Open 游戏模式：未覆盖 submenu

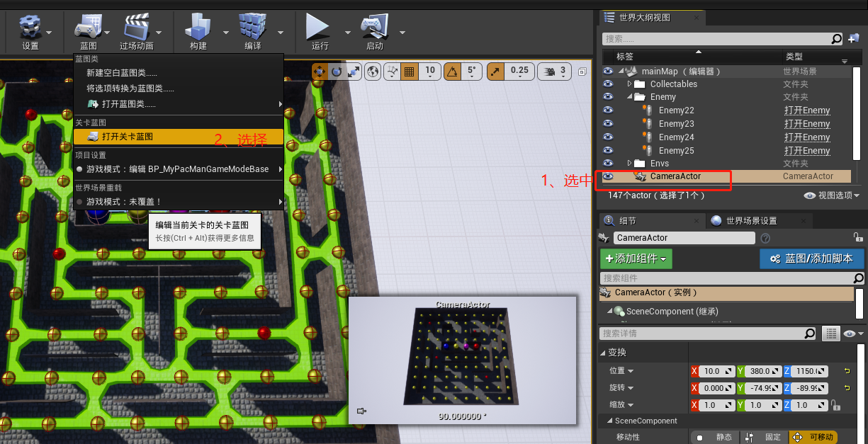point(179,202)
